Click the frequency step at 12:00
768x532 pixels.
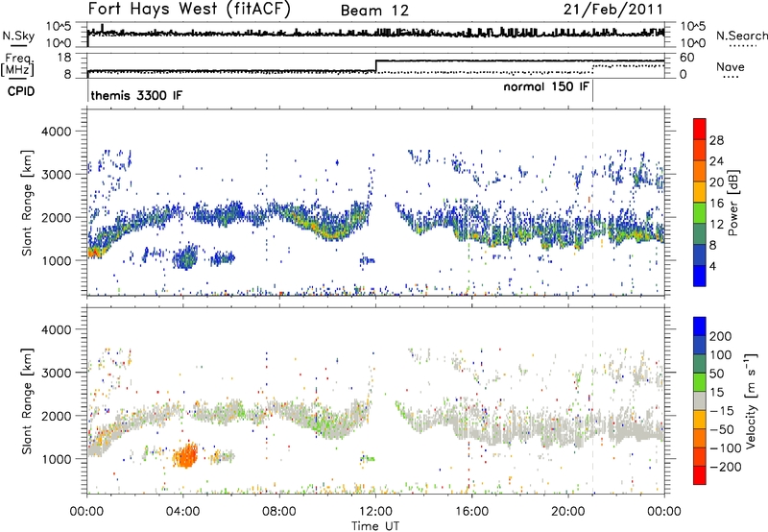375,66
